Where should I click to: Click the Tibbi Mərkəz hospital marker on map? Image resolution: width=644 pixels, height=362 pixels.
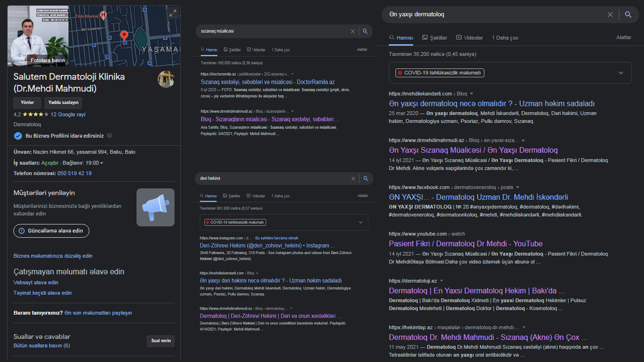click(x=103, y=15)
